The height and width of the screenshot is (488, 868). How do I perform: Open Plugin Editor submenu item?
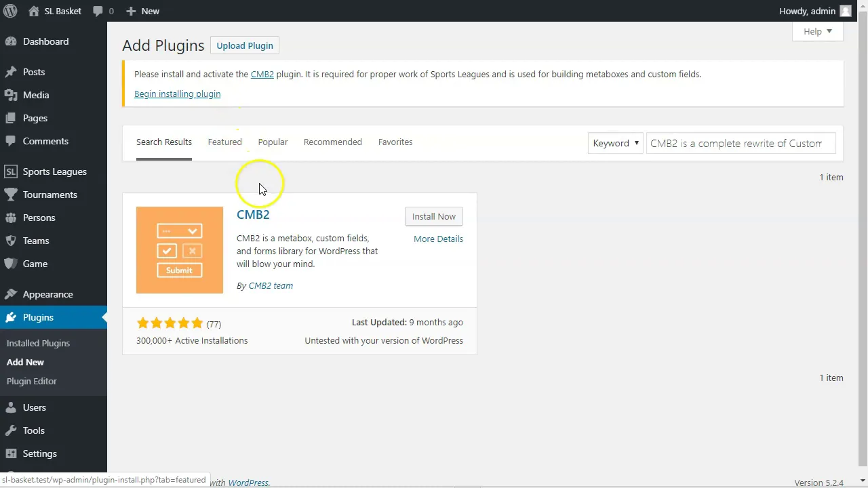pos(32,381)
